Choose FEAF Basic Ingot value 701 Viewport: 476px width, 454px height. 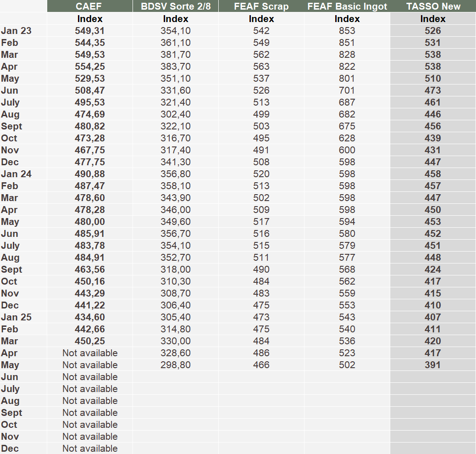pyautogui.click(x=347, y=90)
